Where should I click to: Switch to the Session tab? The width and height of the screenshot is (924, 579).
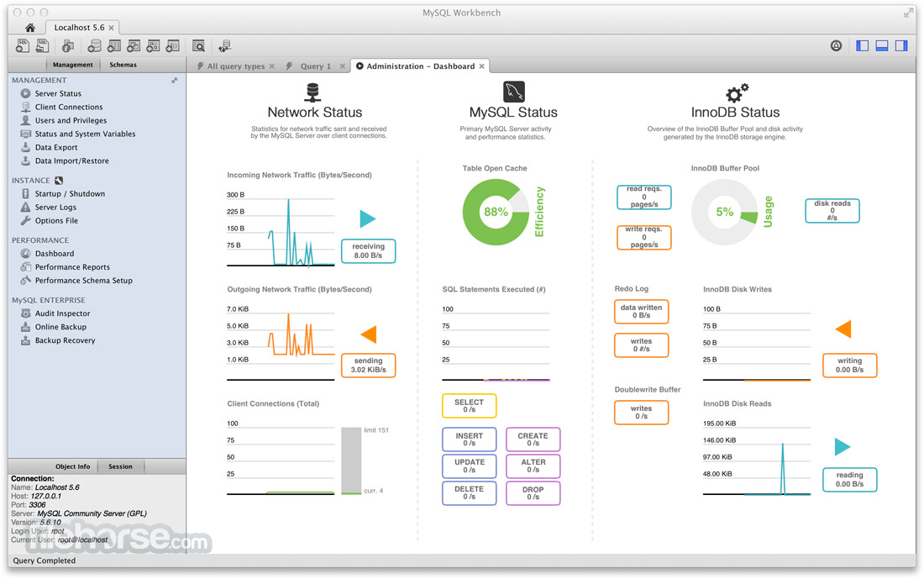point(120,466)
